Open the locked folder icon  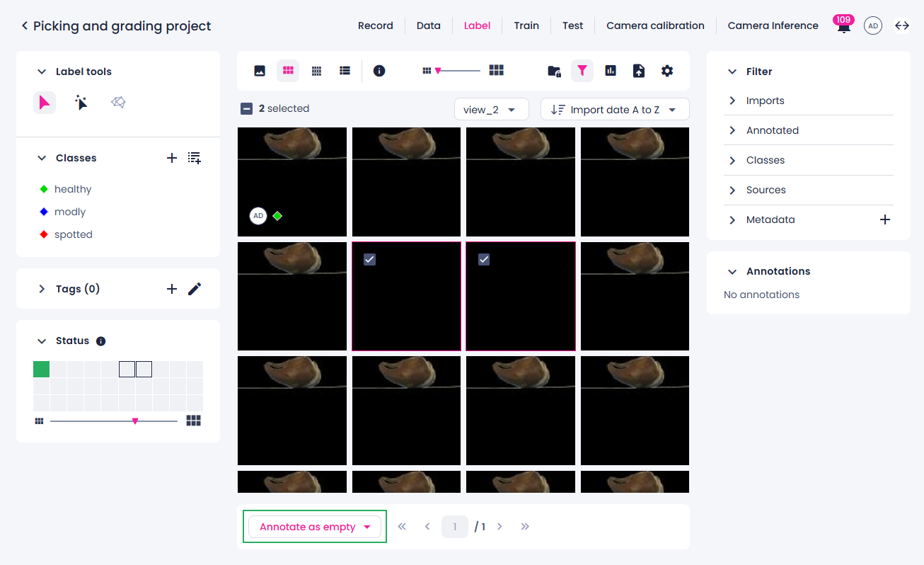[x=555, y=71]
